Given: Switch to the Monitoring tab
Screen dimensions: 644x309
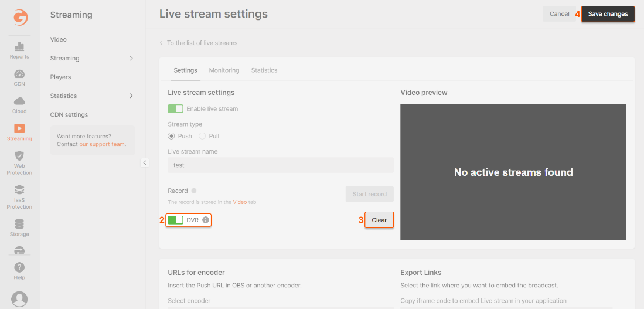Looking at the screenshot, I should pyautogui.click(x=224, y=70).
